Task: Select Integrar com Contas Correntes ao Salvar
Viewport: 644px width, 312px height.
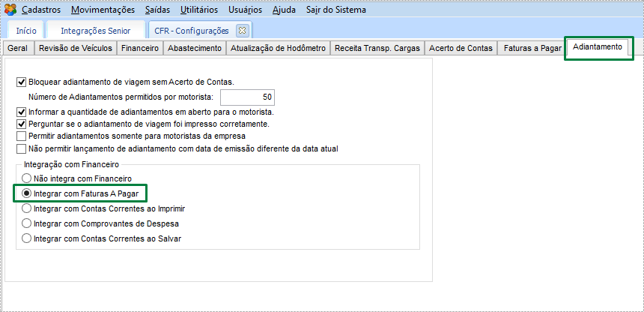Action: (x=27, y=238)
